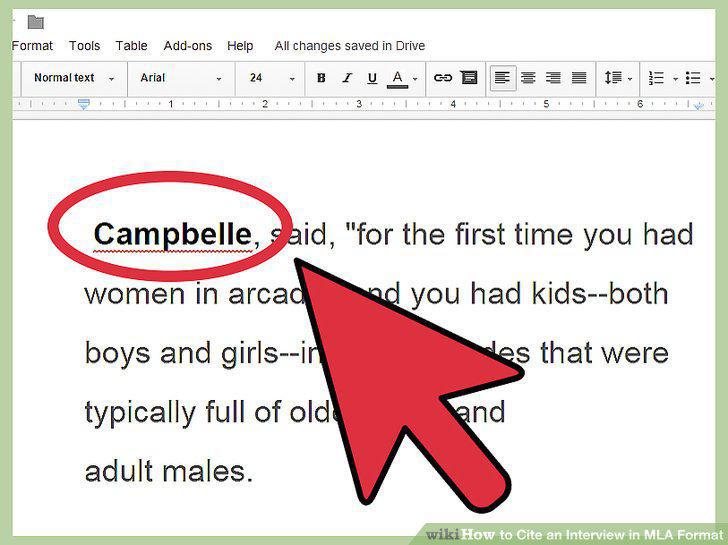Open the Table menu
The width and height of the screenshot is (728, 545).
(131, 46)
